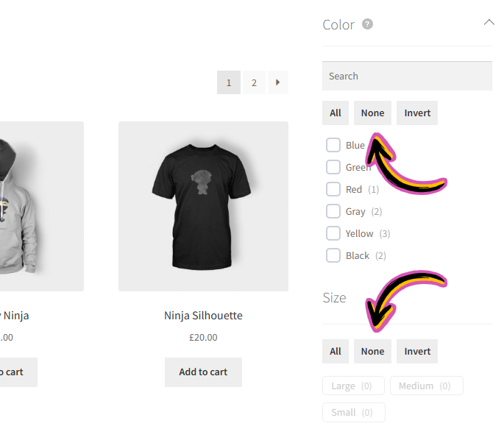Open pagination page 2

coord(254,82)
